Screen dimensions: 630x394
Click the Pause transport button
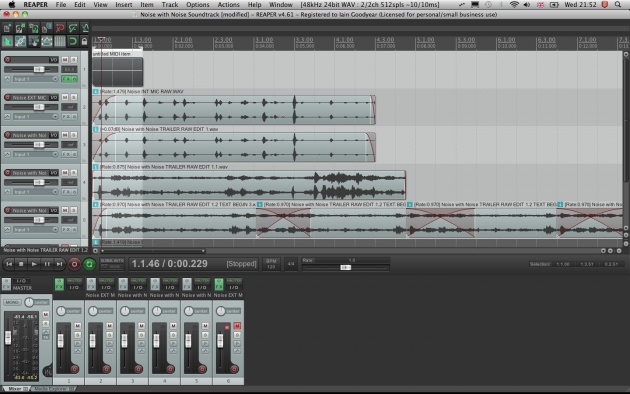coord(47,264)
